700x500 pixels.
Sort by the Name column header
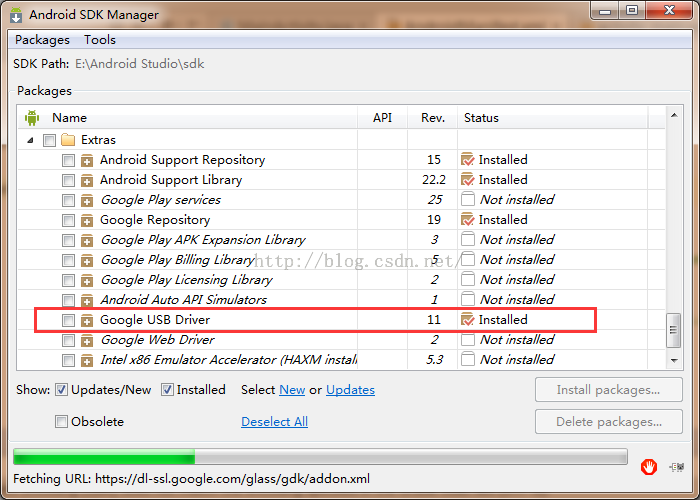(69, 118)
